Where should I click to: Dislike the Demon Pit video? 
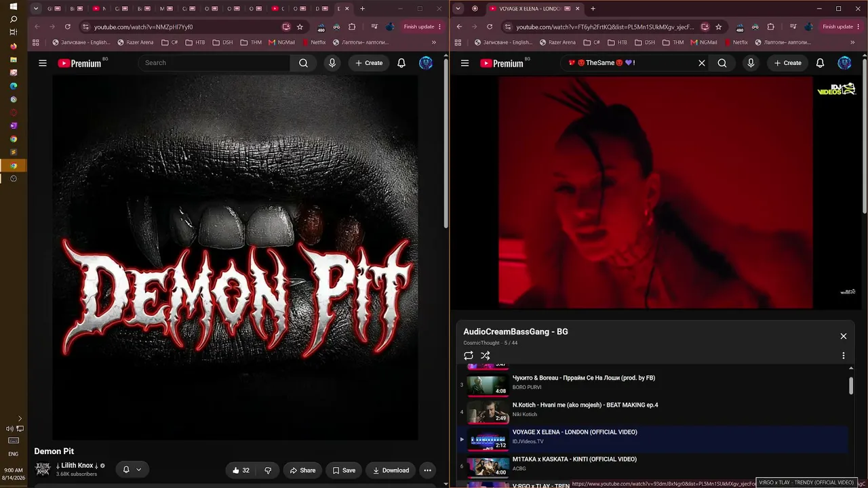[x=269, y=470]
